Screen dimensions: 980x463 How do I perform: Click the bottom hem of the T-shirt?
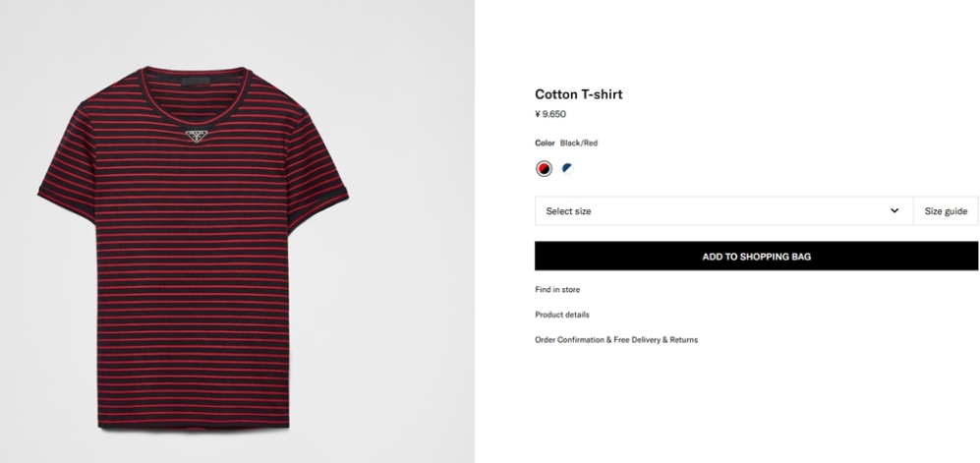(x=194, y=426)
